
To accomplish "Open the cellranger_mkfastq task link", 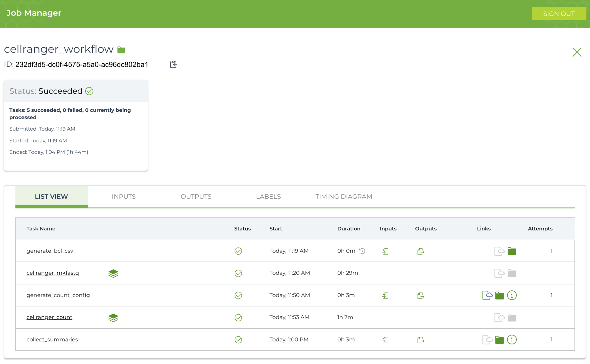I will [x=53, y=273].
